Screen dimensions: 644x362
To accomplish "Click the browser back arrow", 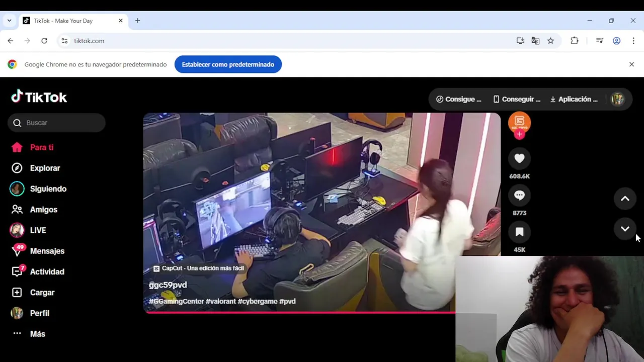I will [x=11, y=41].
